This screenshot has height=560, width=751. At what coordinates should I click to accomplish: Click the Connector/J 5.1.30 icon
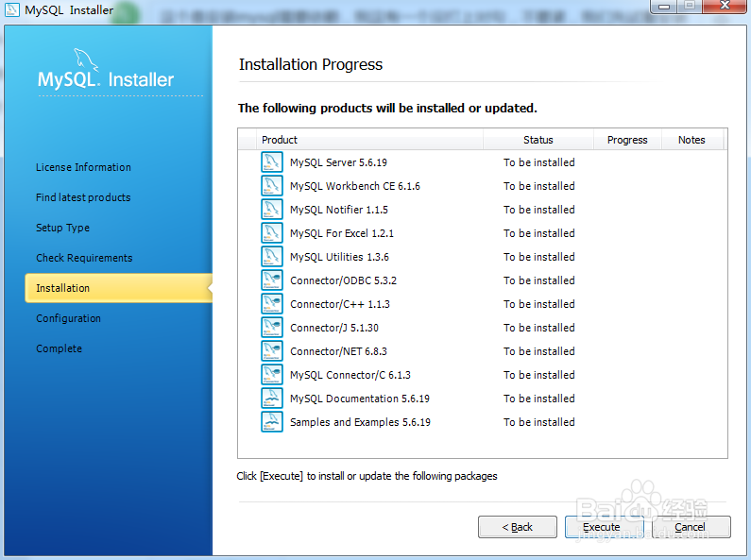coord(271,328)
